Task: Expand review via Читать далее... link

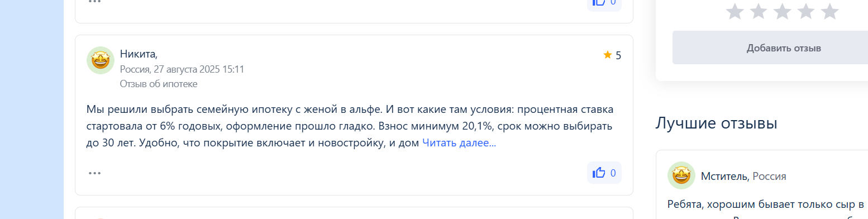Action: click(459, 143)
